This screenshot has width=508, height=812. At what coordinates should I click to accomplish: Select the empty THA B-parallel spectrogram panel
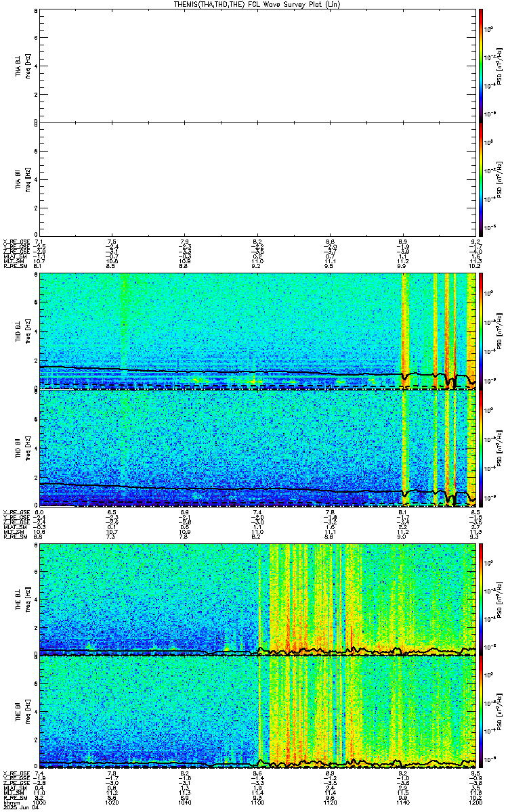257,179
